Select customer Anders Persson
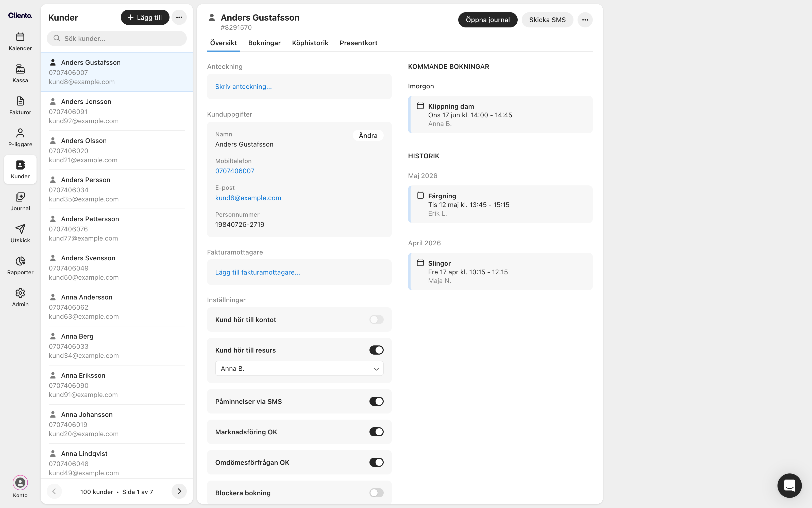 117,189
